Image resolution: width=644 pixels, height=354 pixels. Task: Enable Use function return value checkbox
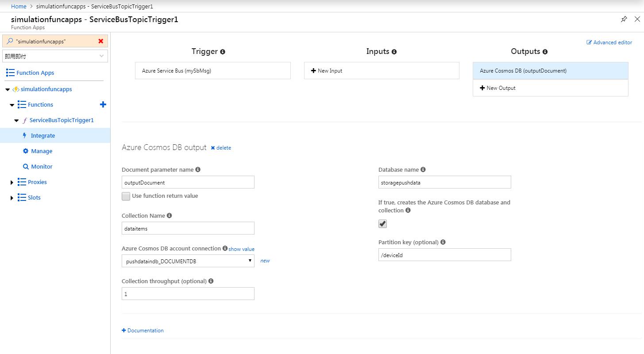coord(126,196)
